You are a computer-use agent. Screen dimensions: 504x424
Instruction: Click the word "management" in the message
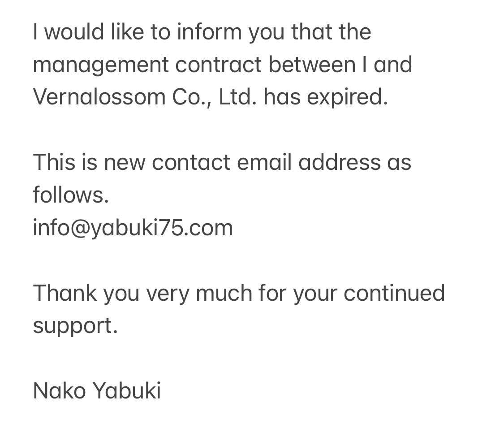[x=101, y=65]
